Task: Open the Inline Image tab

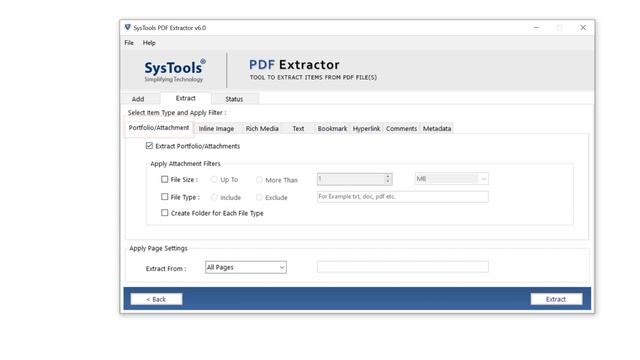Action: coord(216,129)
